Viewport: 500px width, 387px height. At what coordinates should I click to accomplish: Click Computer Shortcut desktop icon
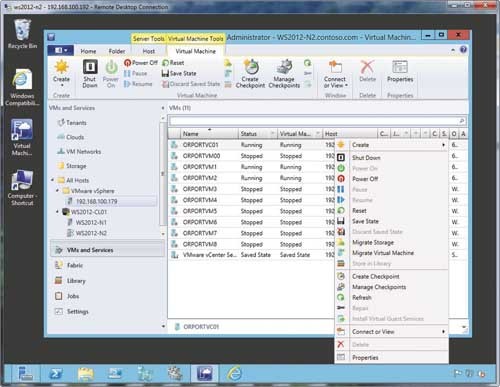pyautogui.click(x=22, y=188)
